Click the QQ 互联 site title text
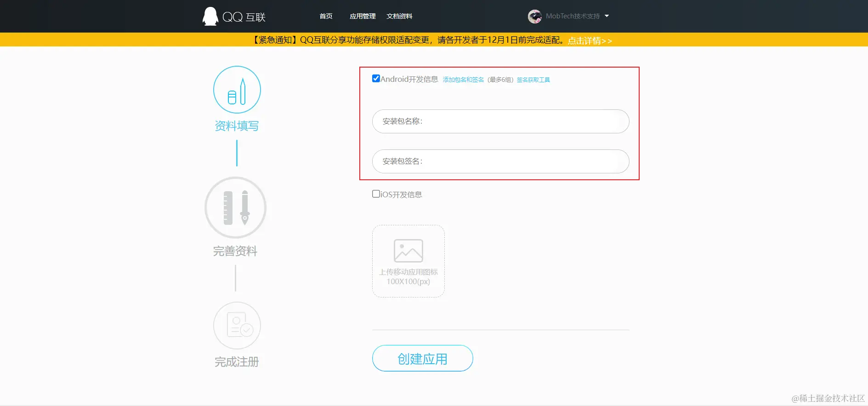Viewport: 868px width, 406px height. click(244, 17)
